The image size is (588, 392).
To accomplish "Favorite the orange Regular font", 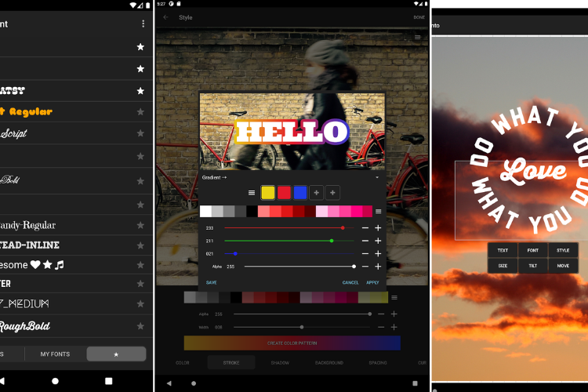I will (140, 112).
